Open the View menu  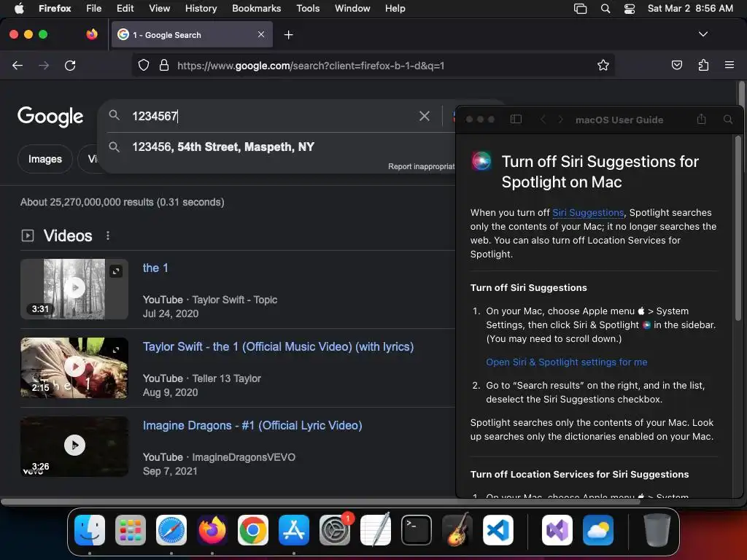[159, 8]
